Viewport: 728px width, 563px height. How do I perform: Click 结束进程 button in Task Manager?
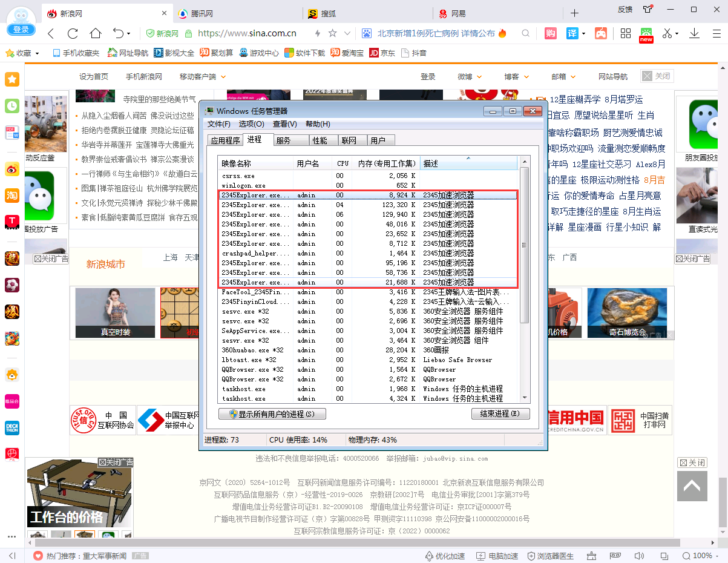(x=500, y=414)
